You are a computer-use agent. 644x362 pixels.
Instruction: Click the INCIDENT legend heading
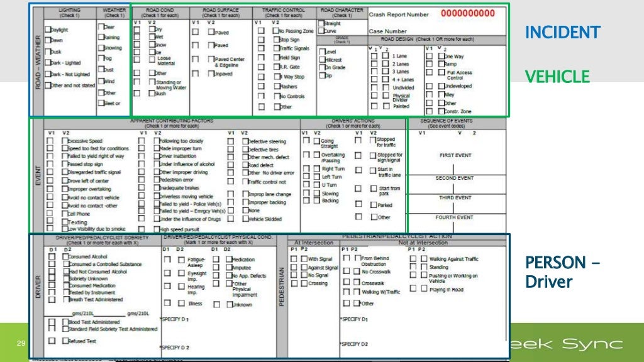[x=563, y=33]
